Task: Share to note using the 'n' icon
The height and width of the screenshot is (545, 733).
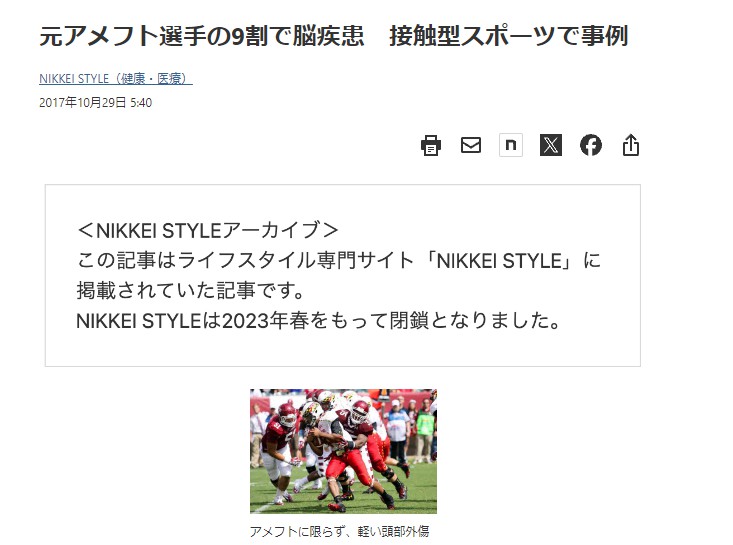Action: 511,145
